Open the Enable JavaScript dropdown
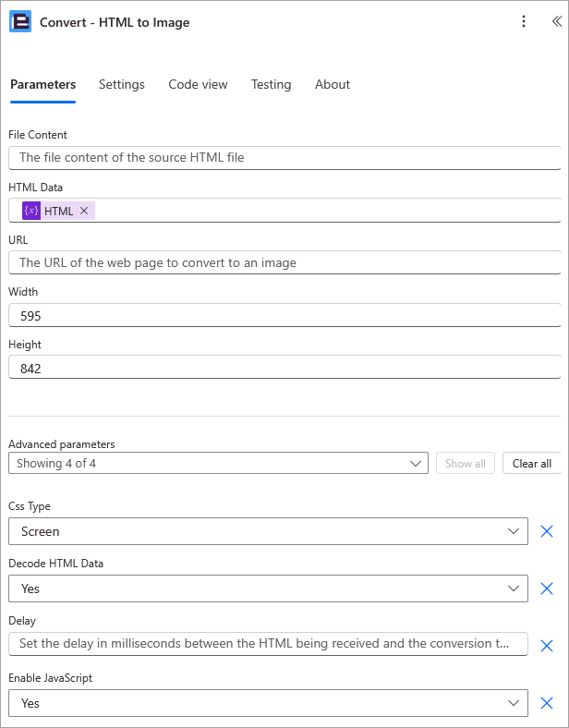Image resolution: width=569 pixels, height=728 pixels. (268, 703)
